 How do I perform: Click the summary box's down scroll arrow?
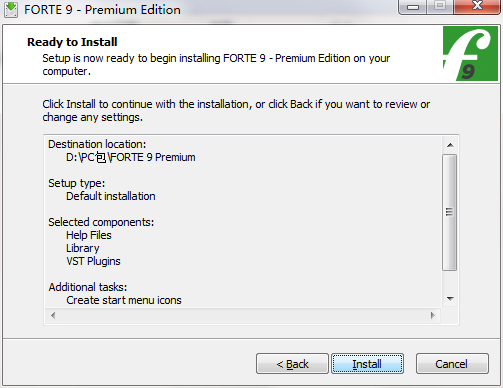click(450, 299)
